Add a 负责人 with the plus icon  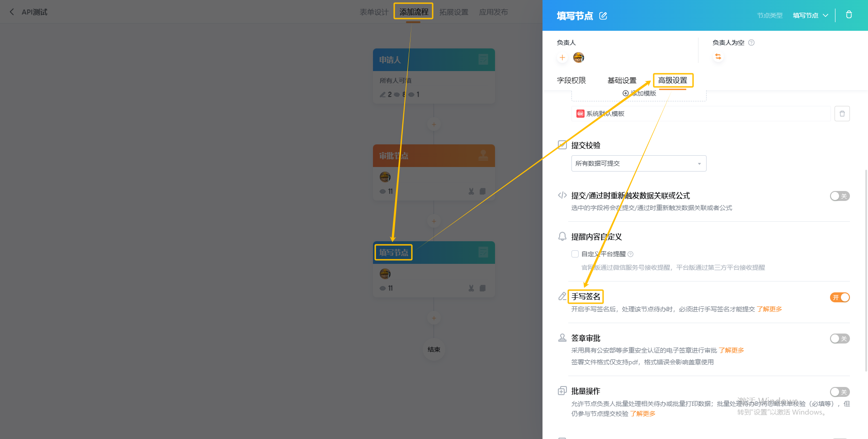point(562,57)
